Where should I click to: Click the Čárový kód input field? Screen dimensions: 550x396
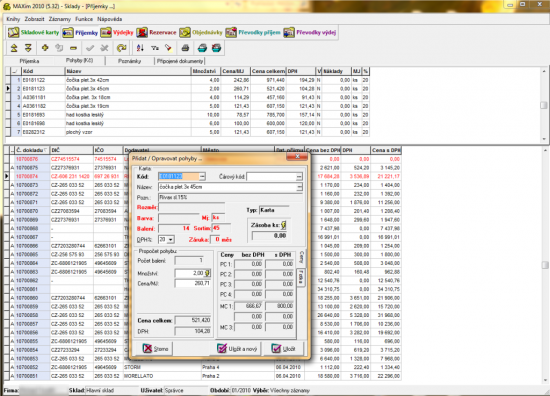point(271,177)
